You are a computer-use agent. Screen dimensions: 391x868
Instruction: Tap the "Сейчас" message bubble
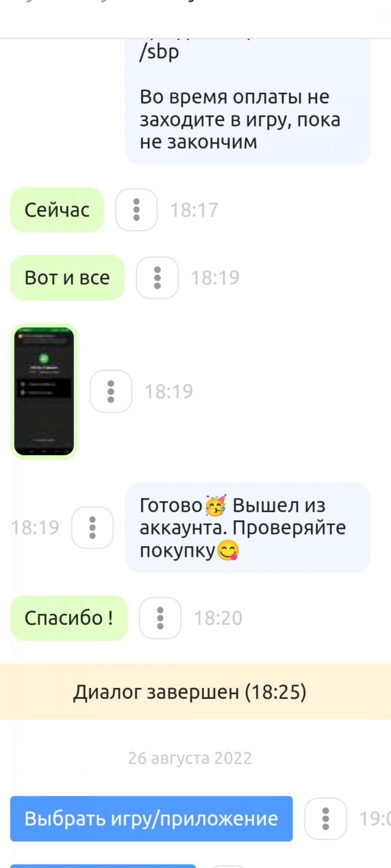click(x=57, y=210)
